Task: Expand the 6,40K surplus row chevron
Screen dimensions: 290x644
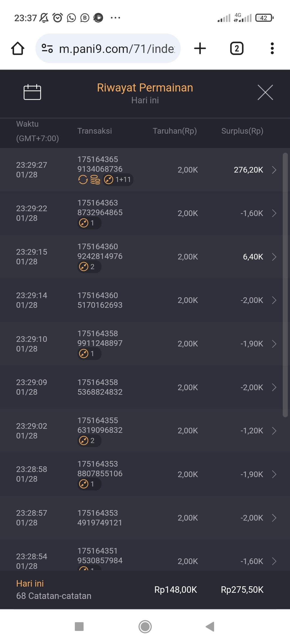Action: [274, 257]
